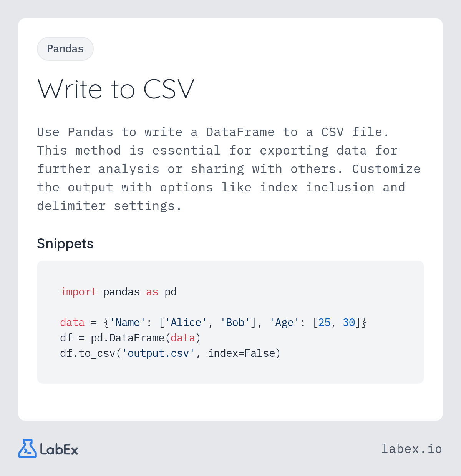This screenshot has height=476, width=461.
Task: Click df.to_csv method call
Action: pos(88,353)
